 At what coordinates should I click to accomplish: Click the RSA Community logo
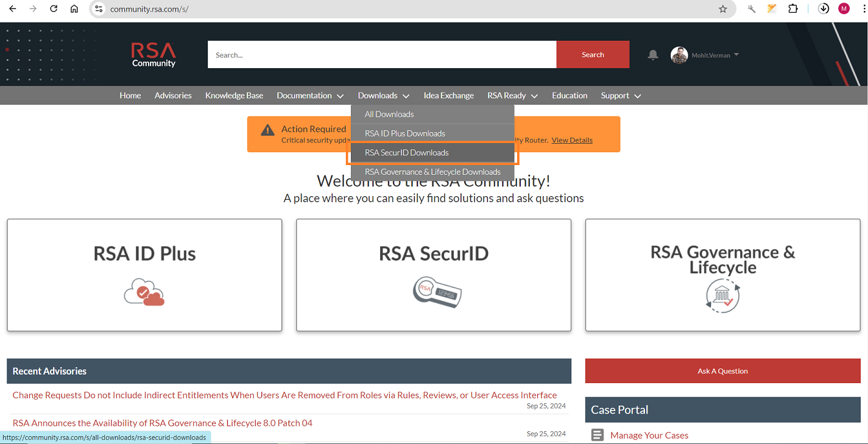[153, 54]
